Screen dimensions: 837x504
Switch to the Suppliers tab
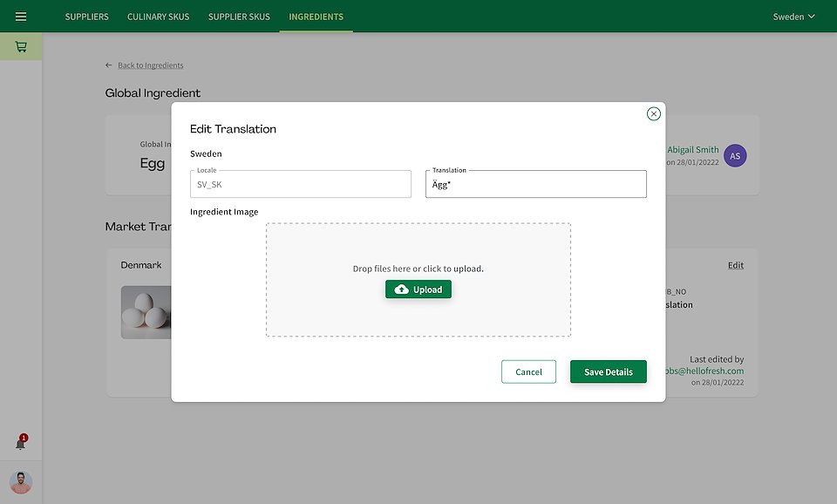87,17
